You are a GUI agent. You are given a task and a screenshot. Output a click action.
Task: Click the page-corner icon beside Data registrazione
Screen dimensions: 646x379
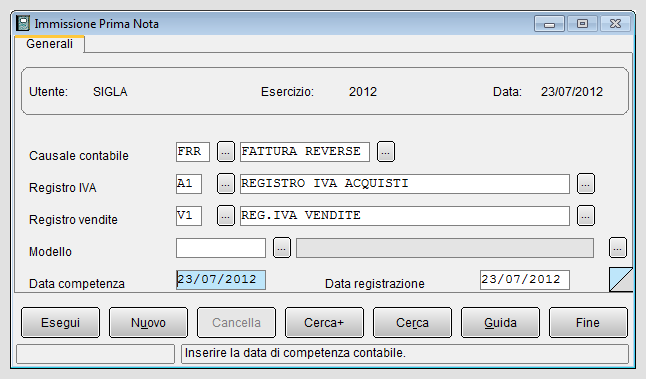point(621,279)
